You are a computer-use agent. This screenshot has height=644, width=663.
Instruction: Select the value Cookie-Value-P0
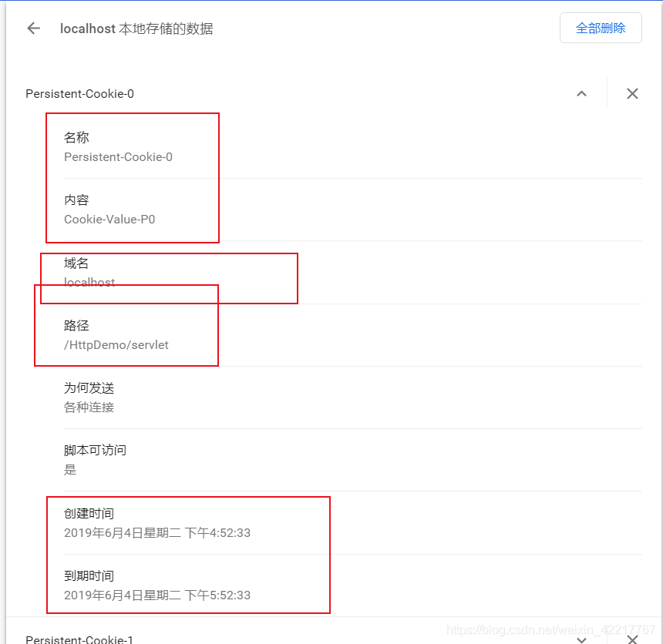[109, 220]
